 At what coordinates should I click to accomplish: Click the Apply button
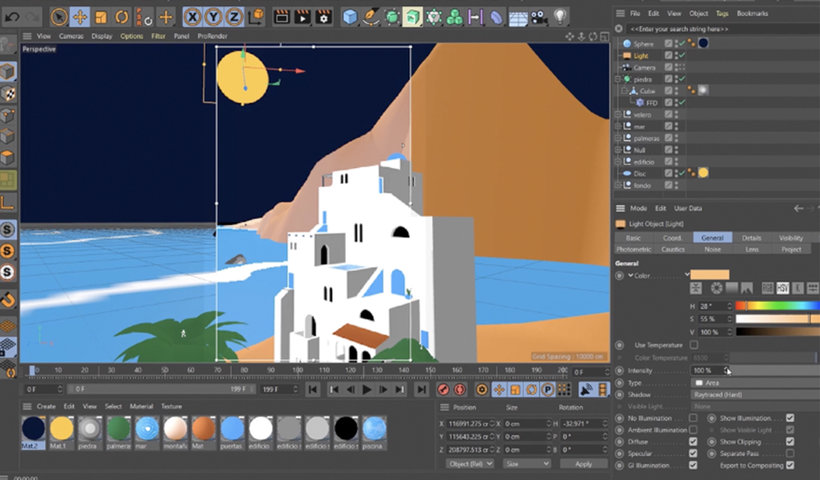(583, 464)
